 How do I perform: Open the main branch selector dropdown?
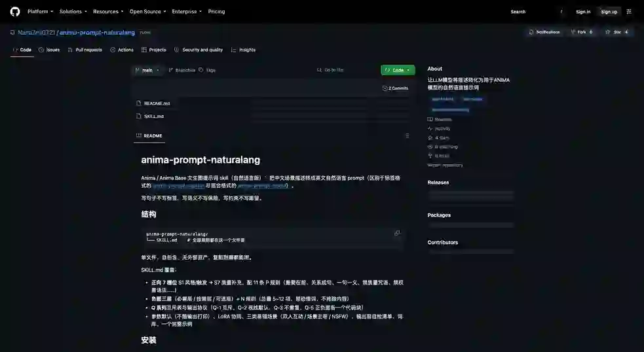pyautogui.click(x=147, y=70)
